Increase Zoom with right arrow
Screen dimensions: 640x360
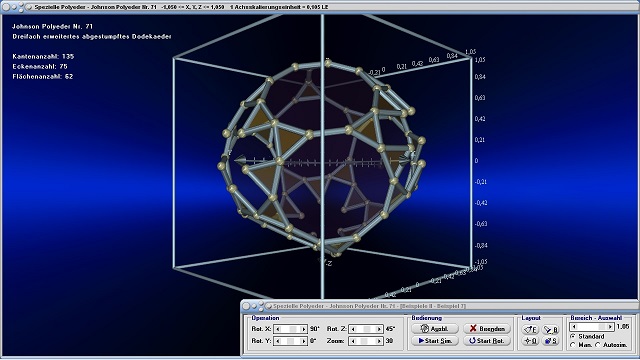coord(379,341)
